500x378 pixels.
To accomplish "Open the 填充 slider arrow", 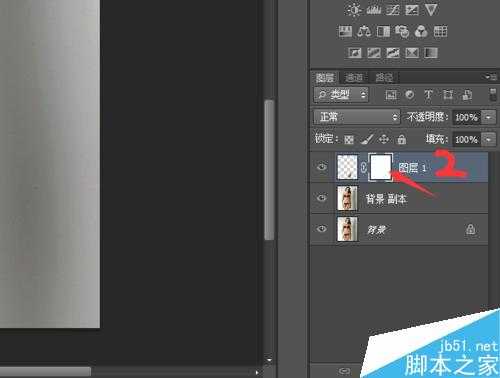I will tap(488, 139).
